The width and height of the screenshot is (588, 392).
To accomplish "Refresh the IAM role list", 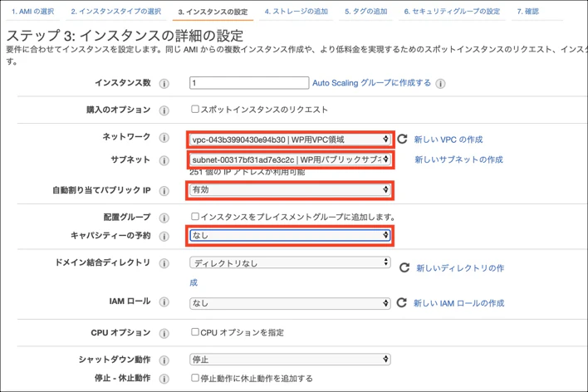I will (402, 303).
